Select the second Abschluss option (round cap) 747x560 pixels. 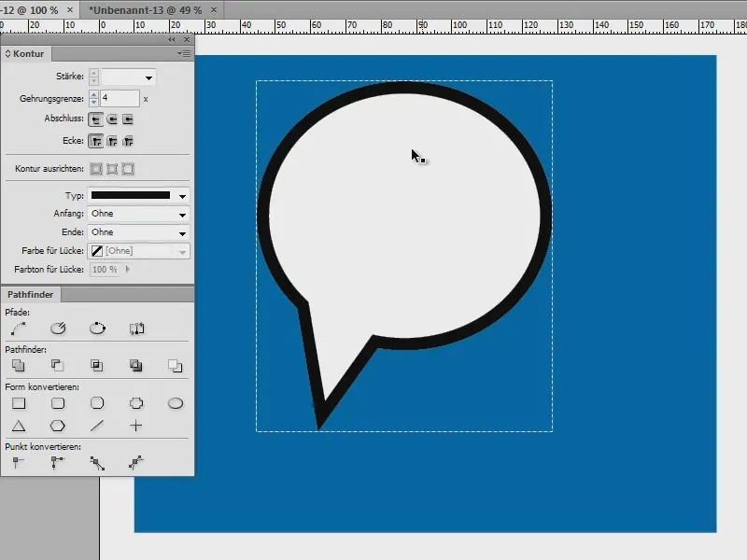112,119
